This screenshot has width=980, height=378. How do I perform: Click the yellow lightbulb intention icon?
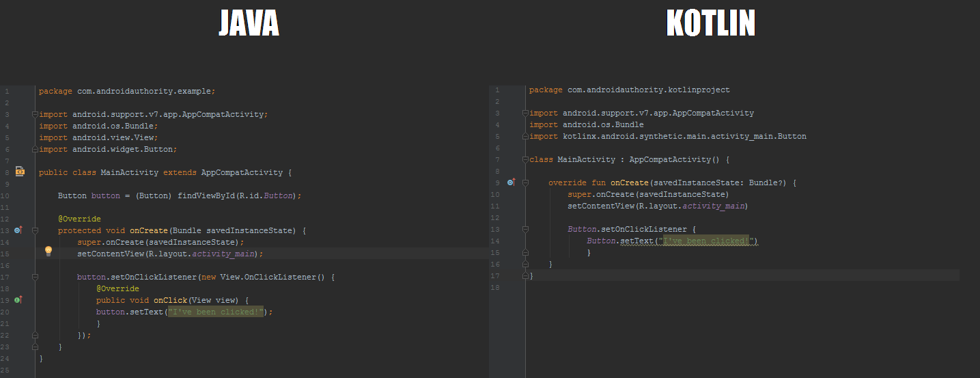(x=48, y=252)
